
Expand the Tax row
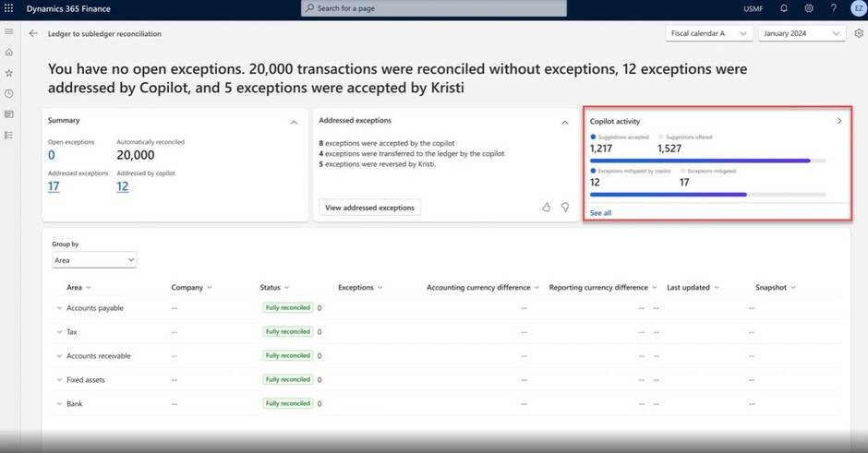pyautogui.click(x=59, y=332)
